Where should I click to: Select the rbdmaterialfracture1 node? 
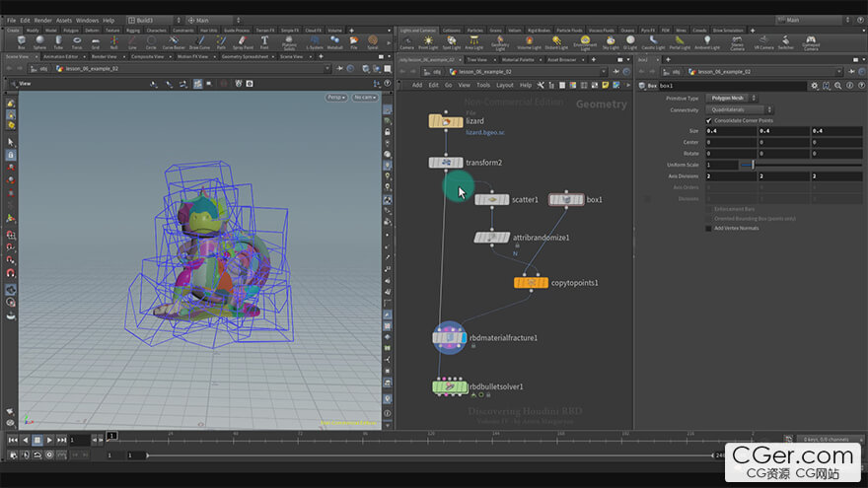[449, 337]
